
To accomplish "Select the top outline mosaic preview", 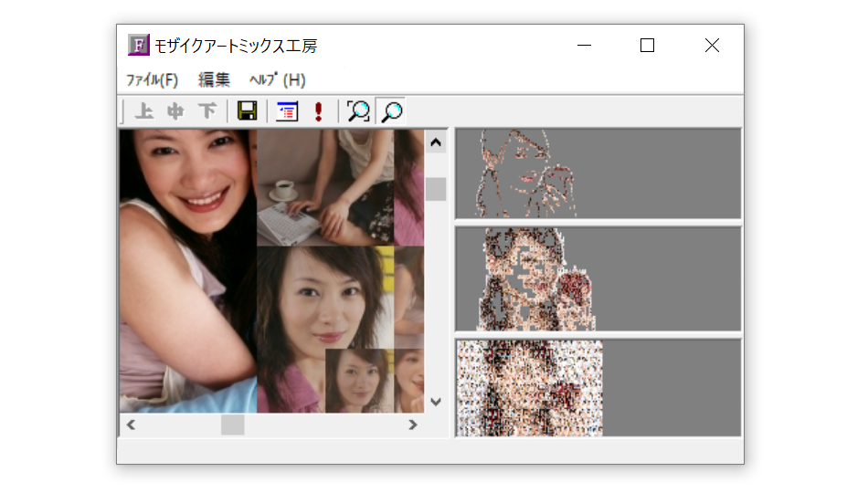I will pyautogui.click(x=598, y=173).
